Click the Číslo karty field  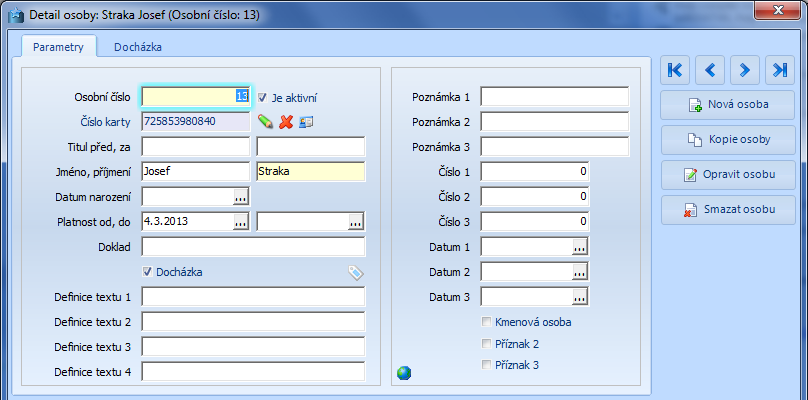[196, 122]
